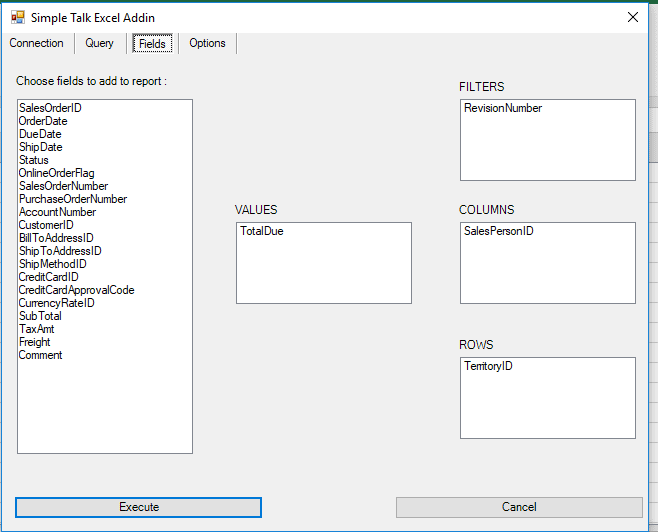The image size is (658, 532).
Task: Click the CurrencyRateID field entry
Action: point(57,303)
